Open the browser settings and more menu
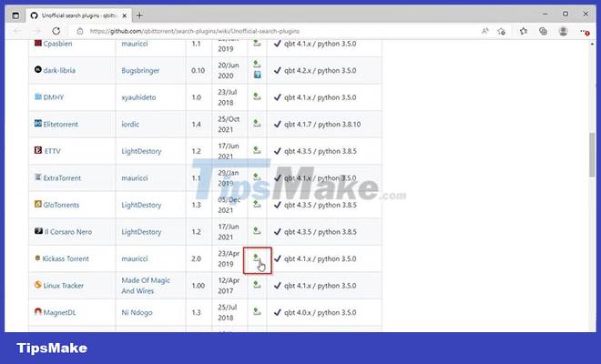Image resolution: width=601 pixels, height=364 pixels. (584, 32)
